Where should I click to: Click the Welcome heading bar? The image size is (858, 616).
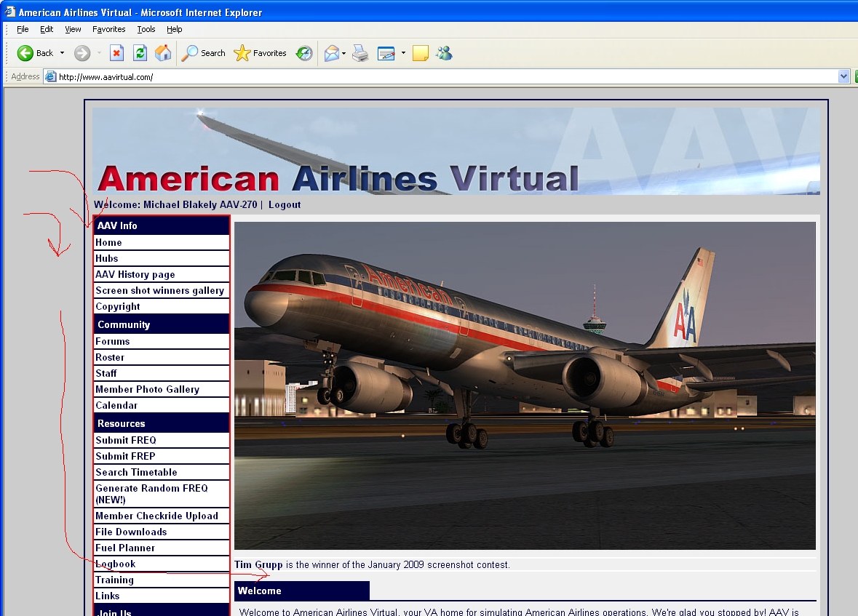tap(301, 591)
